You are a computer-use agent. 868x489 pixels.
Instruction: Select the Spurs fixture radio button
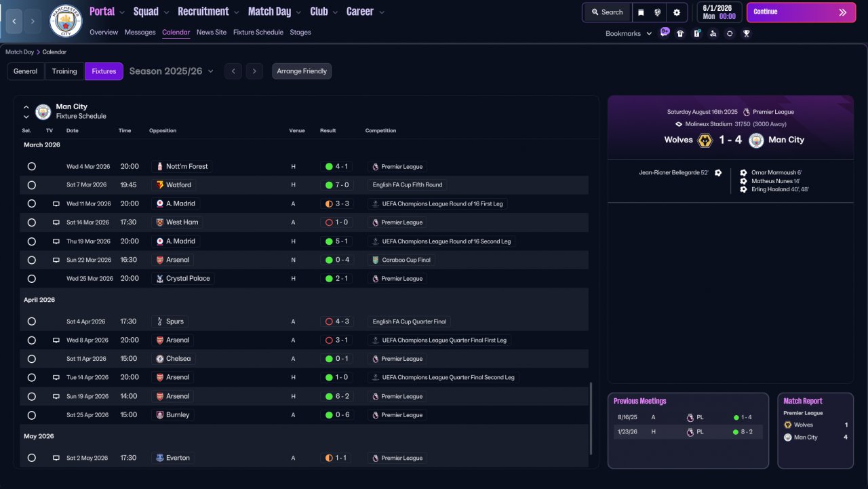(x=31, y=321)
